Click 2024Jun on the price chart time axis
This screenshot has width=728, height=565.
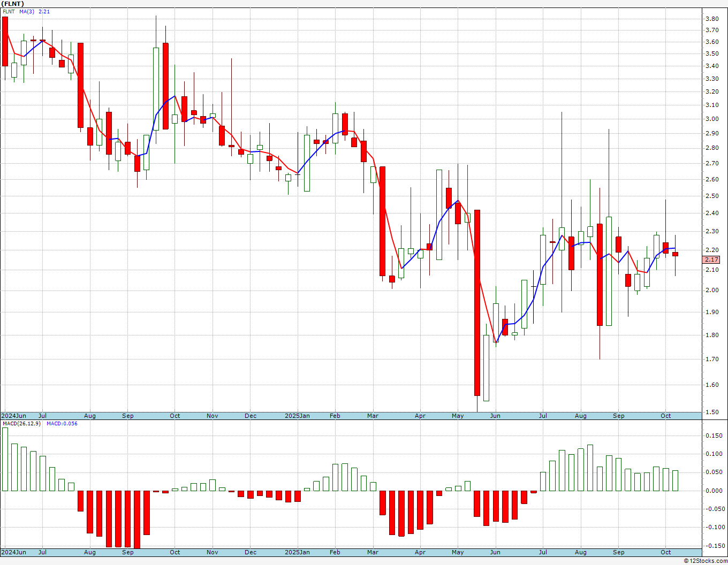tap(14, 416)
